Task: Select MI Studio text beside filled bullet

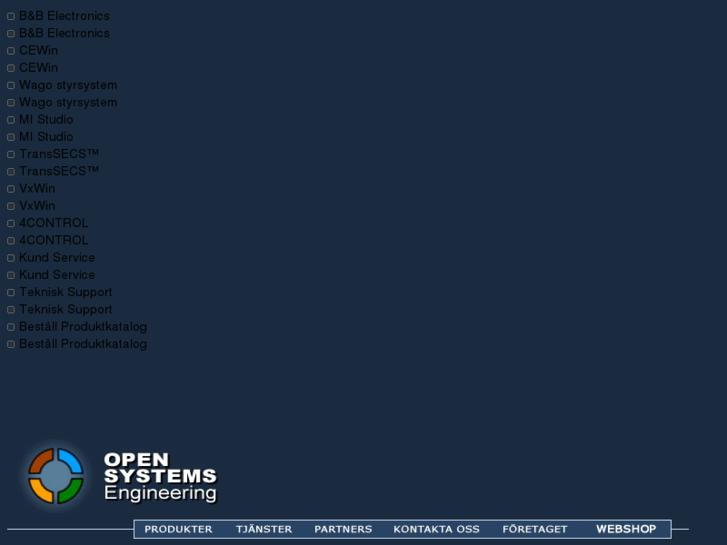Action: pos(46,137)
